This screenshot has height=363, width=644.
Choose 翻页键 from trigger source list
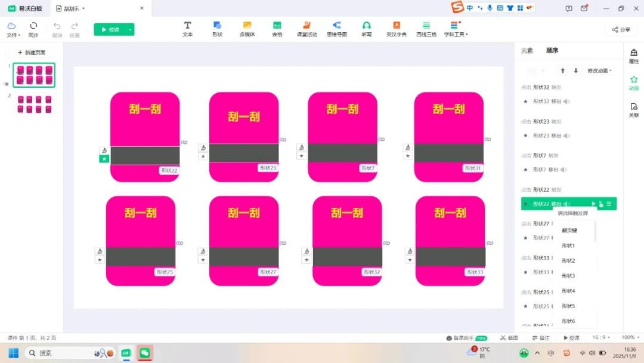point(569,230)
